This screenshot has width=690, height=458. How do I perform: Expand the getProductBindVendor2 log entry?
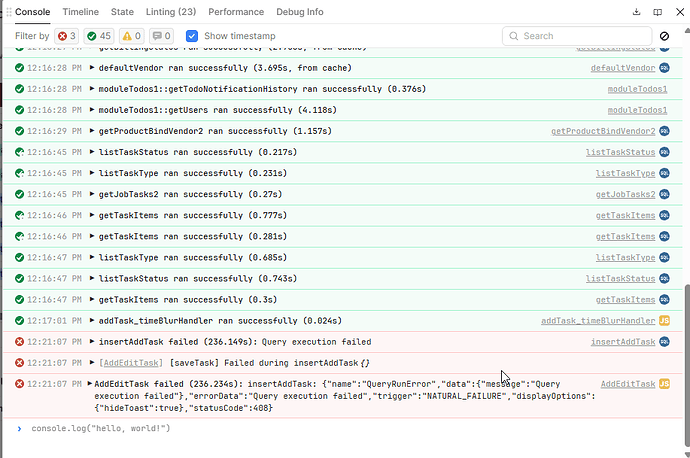tap(92, 131)
